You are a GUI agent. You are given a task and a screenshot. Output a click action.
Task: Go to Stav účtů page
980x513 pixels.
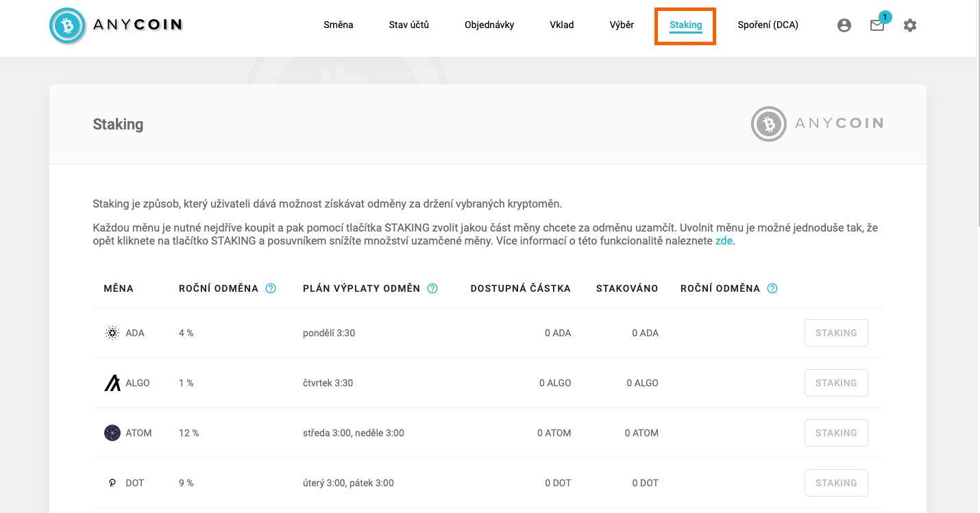click(x=409, y=25)
